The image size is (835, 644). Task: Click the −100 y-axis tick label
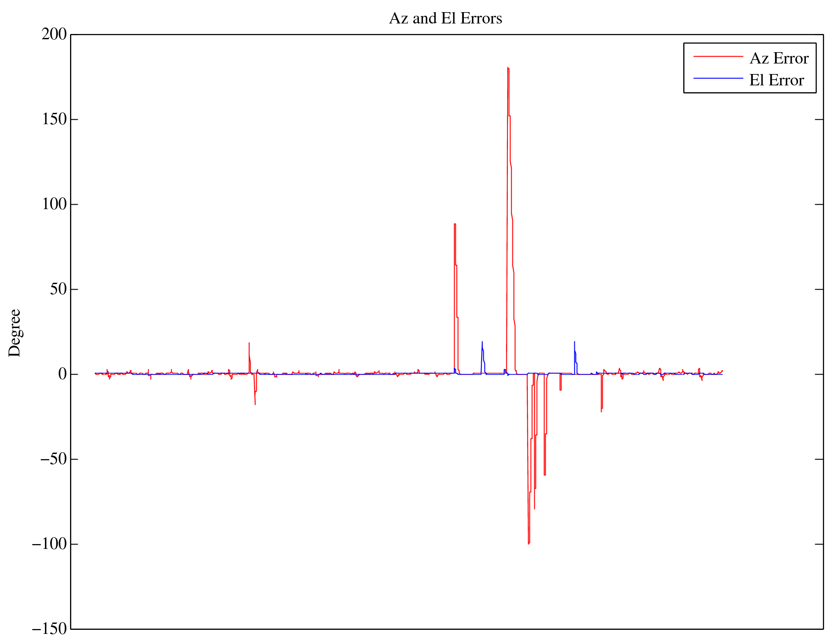coord(49,544)
